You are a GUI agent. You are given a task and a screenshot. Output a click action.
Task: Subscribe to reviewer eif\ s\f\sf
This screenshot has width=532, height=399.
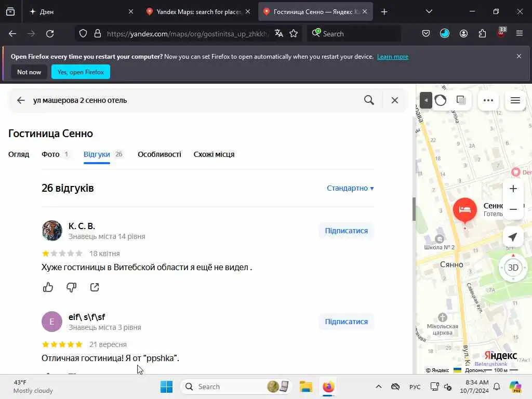tap(347, 322)
